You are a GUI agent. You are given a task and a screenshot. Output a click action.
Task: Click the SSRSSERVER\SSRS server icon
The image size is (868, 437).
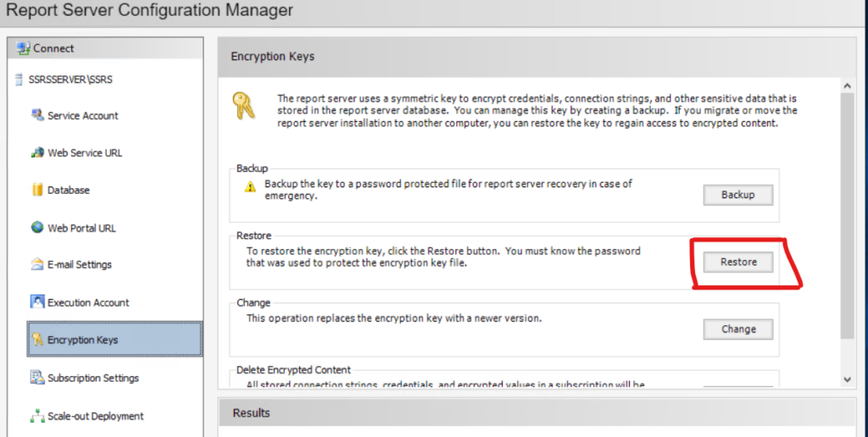point(19,79)
